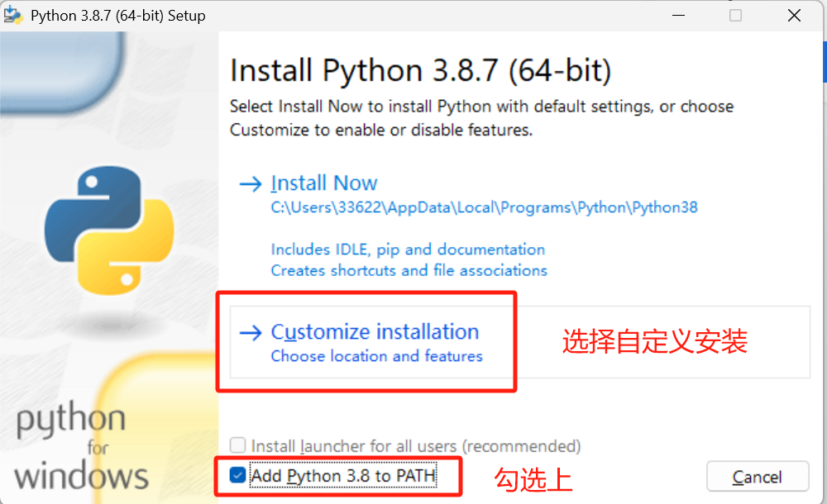Click the arrow icon beside Install Now
Image resolution: width=827 pixels, height=504 pixels.
click(250, 183)
